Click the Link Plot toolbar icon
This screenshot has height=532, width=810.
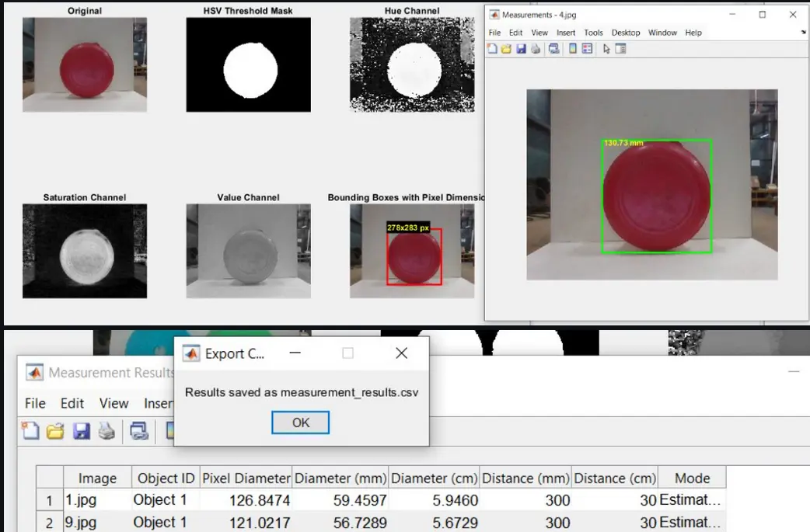click(554, 48)
